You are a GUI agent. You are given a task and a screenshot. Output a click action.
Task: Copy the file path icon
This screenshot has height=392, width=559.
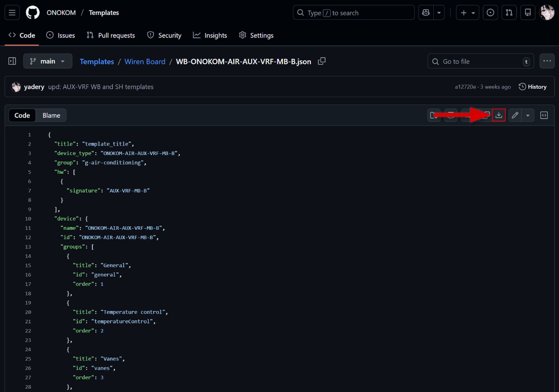(322, 61)
